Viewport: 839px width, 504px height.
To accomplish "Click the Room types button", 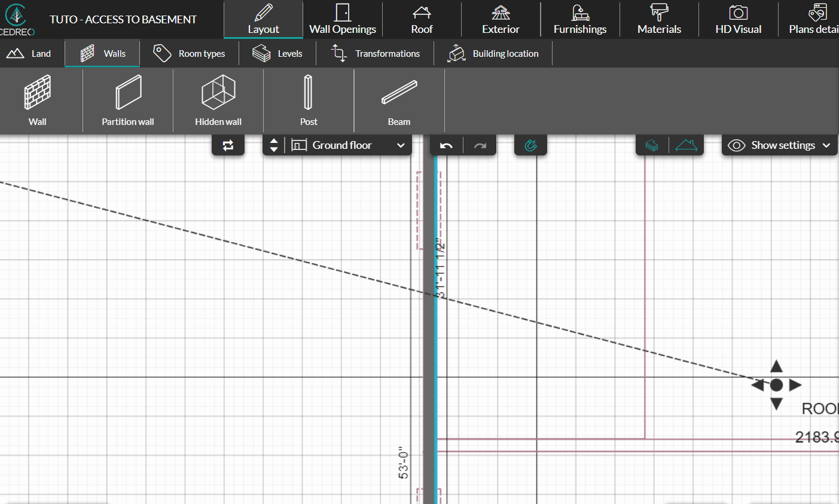I will click(x=190, y=54).
